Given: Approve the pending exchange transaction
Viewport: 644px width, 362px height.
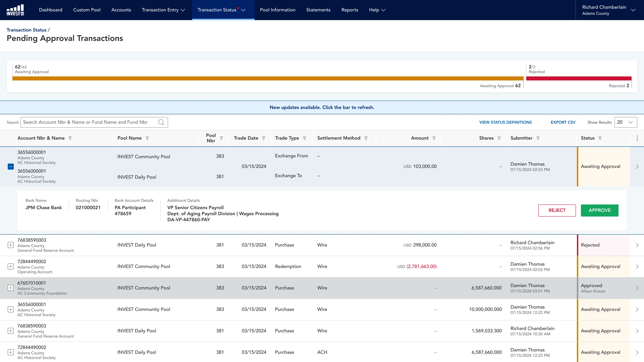Looking at the screenshot, I should 600,210.
